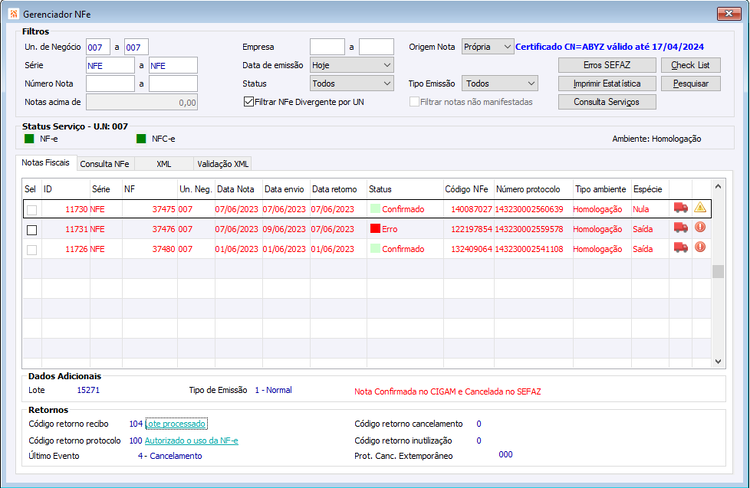Click the truck icon on row 11731
This screenshot has height=488, width=750.
click(681, 228)
